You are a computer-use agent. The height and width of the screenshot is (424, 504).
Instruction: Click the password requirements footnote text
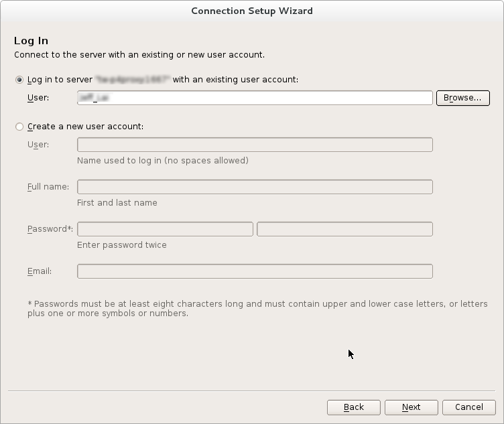(257, 308)
